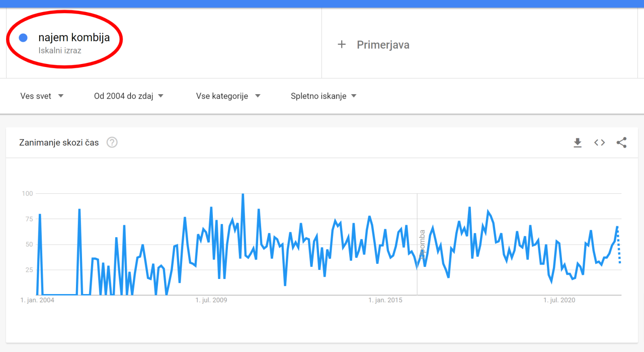This screenshot has width=644, height=352.
Task: Open the embed code icon
Action: coord(599,143)
